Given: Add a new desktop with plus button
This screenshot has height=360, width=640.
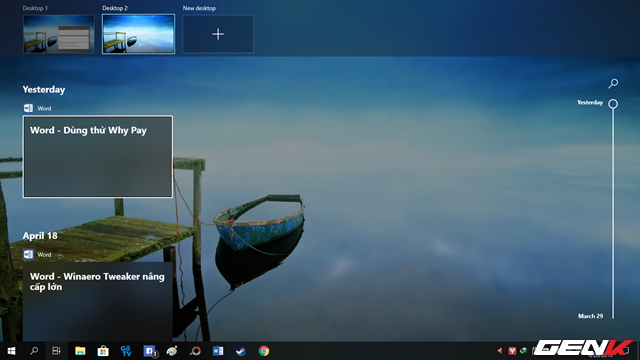Looking at the screenshot, I should 218,34.
